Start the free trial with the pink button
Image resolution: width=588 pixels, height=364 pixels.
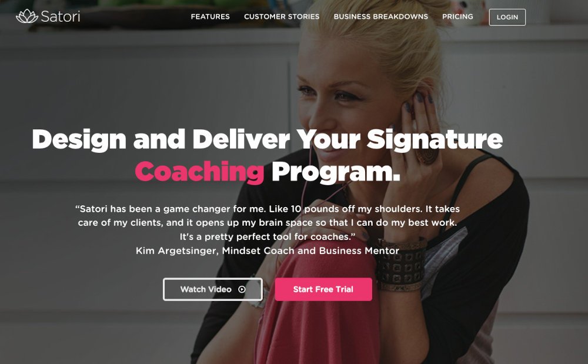[x=323, y=289]
